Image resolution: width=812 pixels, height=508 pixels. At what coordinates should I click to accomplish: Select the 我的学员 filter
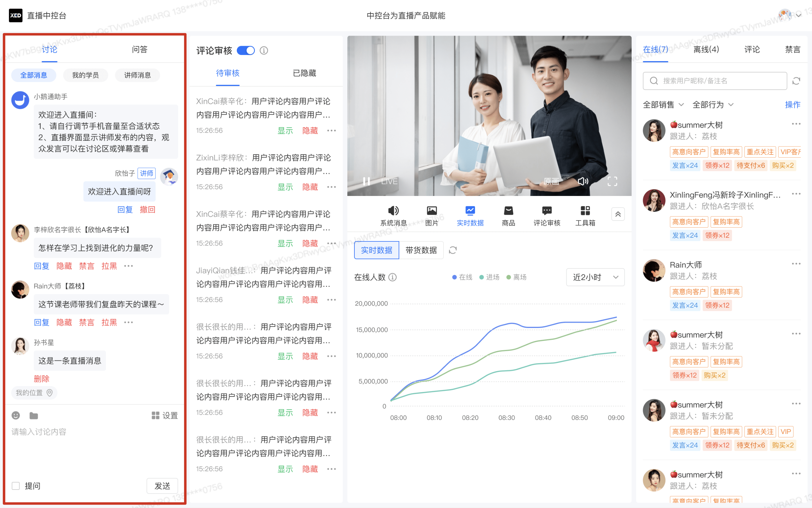click(x=86, y=75)
